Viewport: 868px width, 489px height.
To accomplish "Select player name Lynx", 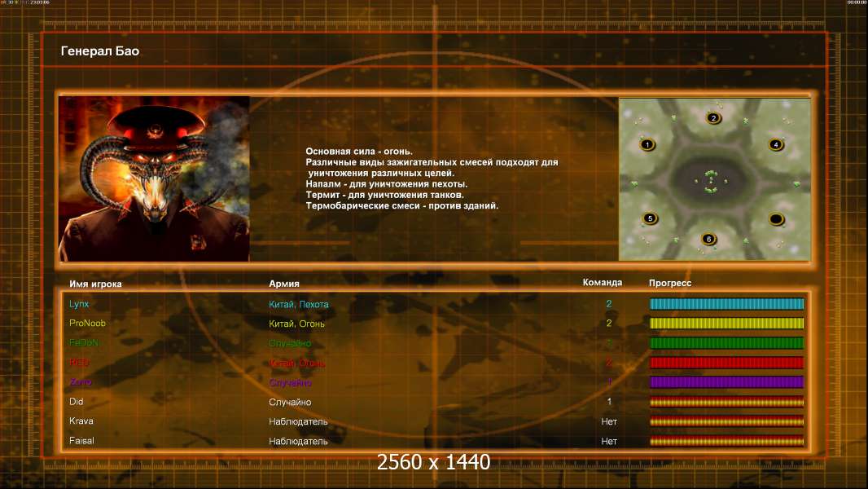I will tap(79, 304).
